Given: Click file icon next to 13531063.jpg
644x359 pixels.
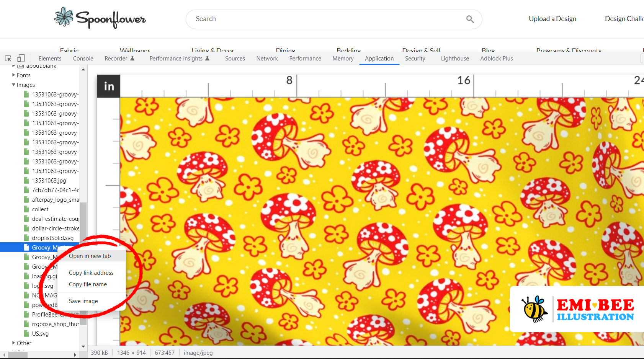Looking at the screenshot, I should coord(26,180).
